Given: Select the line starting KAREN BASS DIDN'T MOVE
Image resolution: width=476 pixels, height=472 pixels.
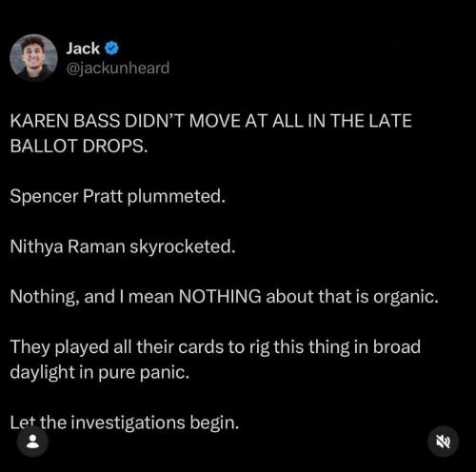Looking at the screenshot, I should [x=210, y=121].
